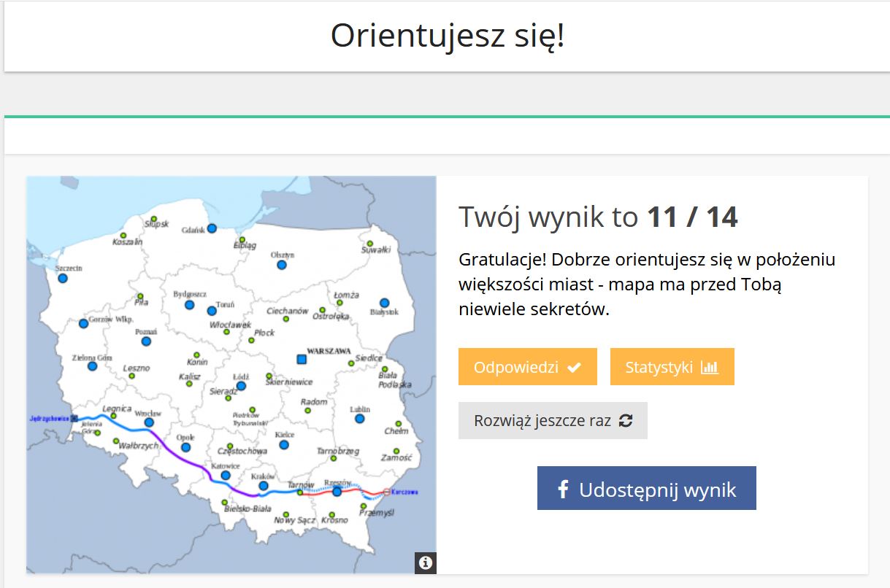This screenshot has height=588, width=890.
Task: Click the info icon on the map corner
Action: click(426, 562)
